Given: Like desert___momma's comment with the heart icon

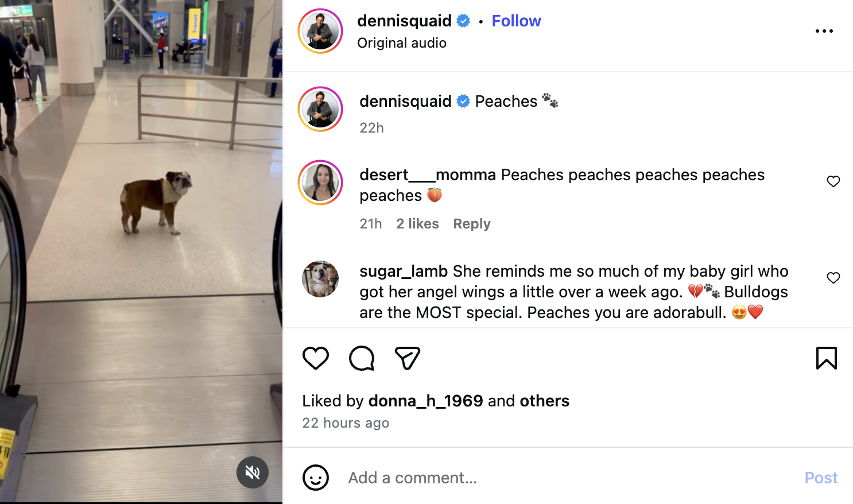Looking at the screenshot, I should [x=833, y=181].
